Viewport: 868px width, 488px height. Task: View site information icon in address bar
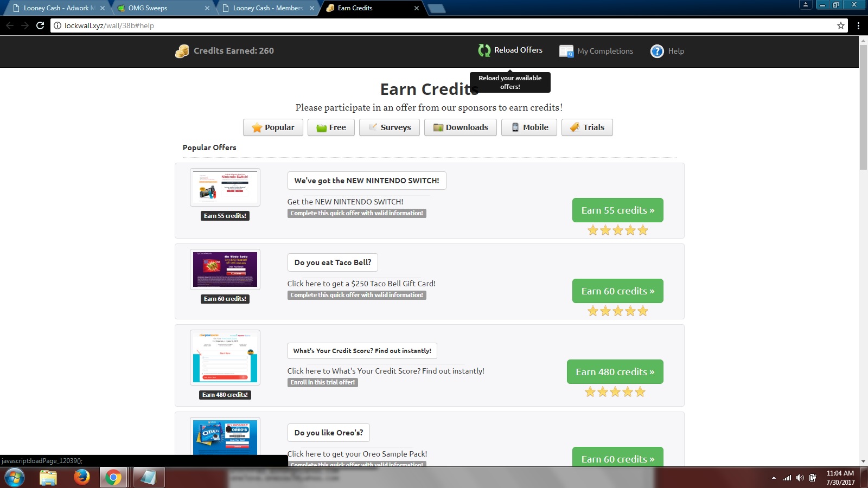58,25
